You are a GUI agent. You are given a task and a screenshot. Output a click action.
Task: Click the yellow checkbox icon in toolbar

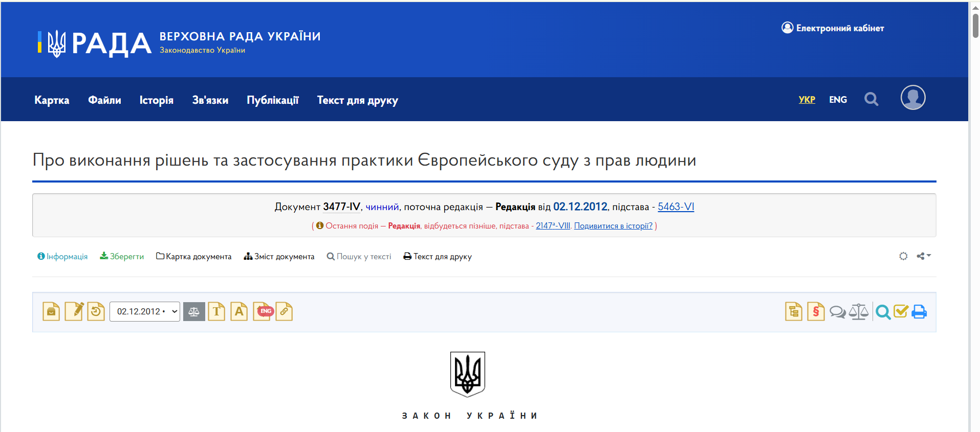coord(901,311)
